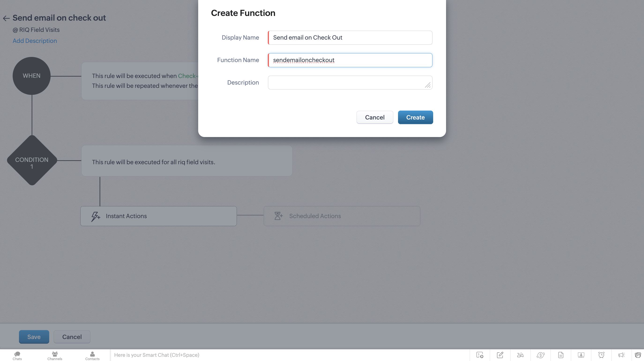Open the Contacts tab
This screenshot has height=361, width=644.
tap(92, 356)
